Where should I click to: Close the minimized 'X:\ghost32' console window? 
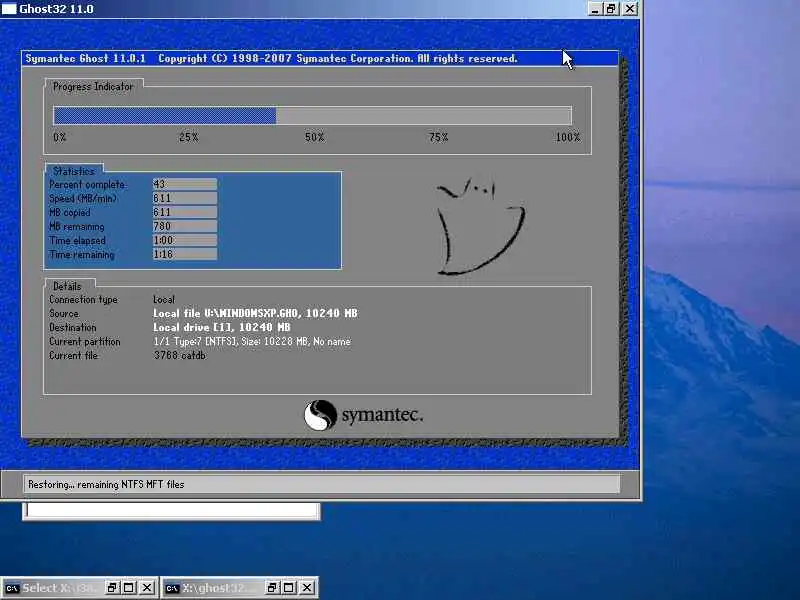(x=307, y=588)
